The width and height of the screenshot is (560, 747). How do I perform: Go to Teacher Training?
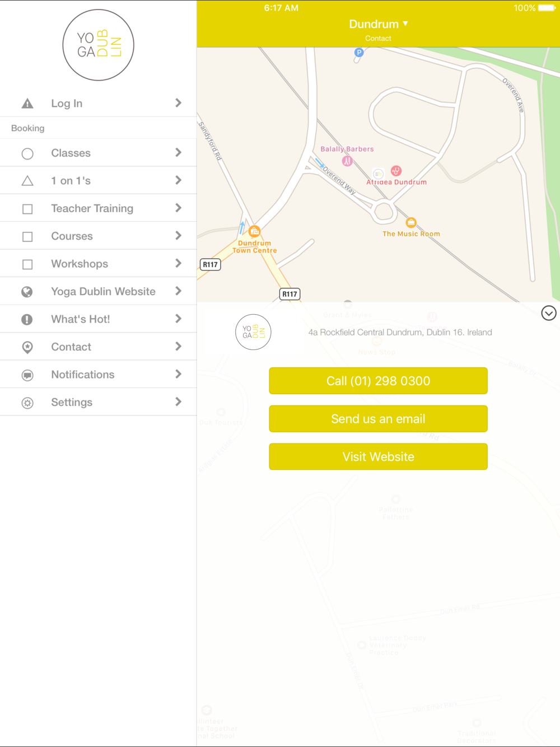click(98, 208)
